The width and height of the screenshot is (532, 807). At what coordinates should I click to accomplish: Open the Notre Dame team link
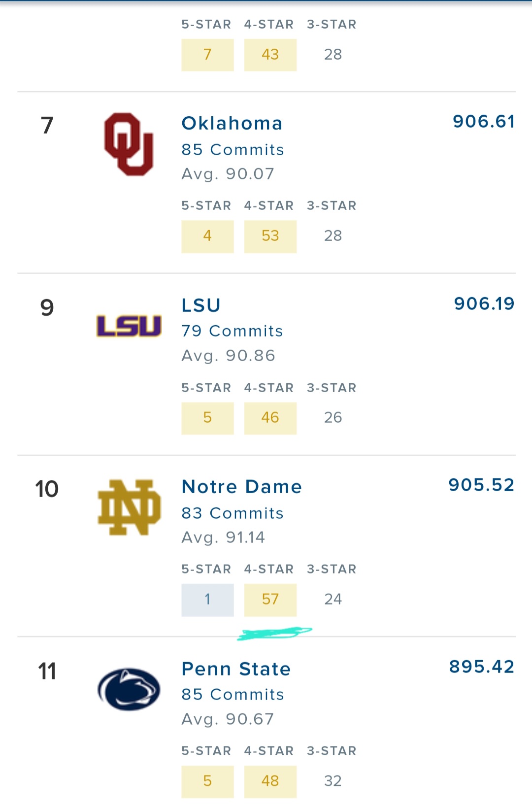click(x=241, y=487)
